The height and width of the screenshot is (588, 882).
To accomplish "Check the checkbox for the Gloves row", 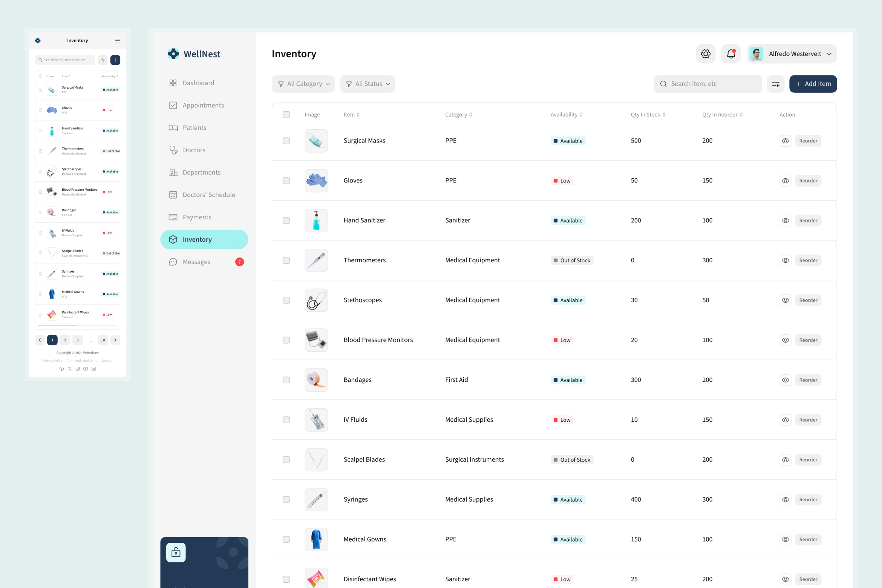I will pyautogui.click(x=286, y=181).
